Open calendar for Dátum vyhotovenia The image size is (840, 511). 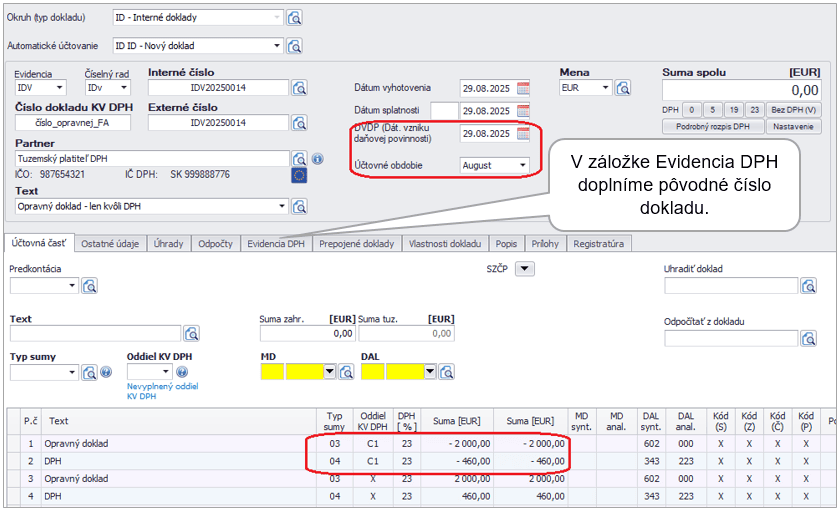coord(523,87)
